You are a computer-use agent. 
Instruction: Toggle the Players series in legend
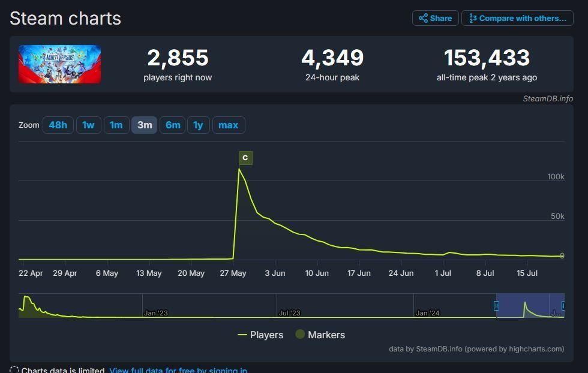(x=260, y=335)
